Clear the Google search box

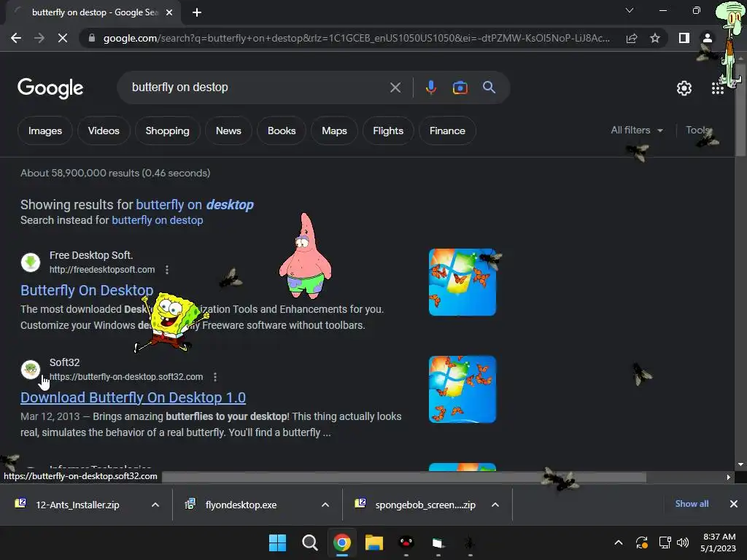pos(395,87)
